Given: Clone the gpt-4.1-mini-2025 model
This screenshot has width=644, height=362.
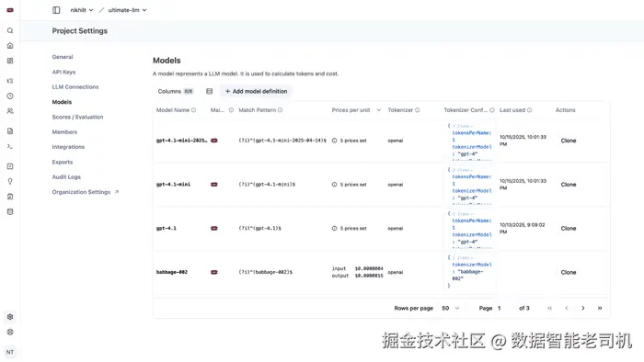Looking at the screenshot, I should tap(569, 141).
